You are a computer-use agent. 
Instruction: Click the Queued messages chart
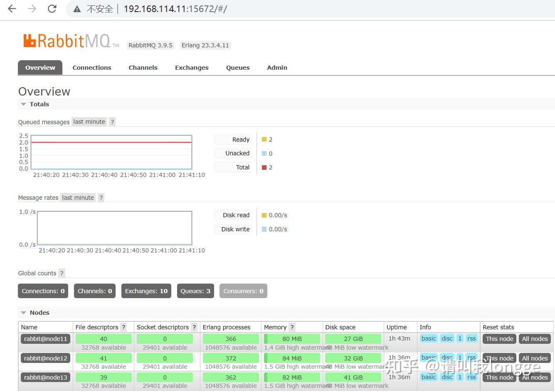point(111,152)
